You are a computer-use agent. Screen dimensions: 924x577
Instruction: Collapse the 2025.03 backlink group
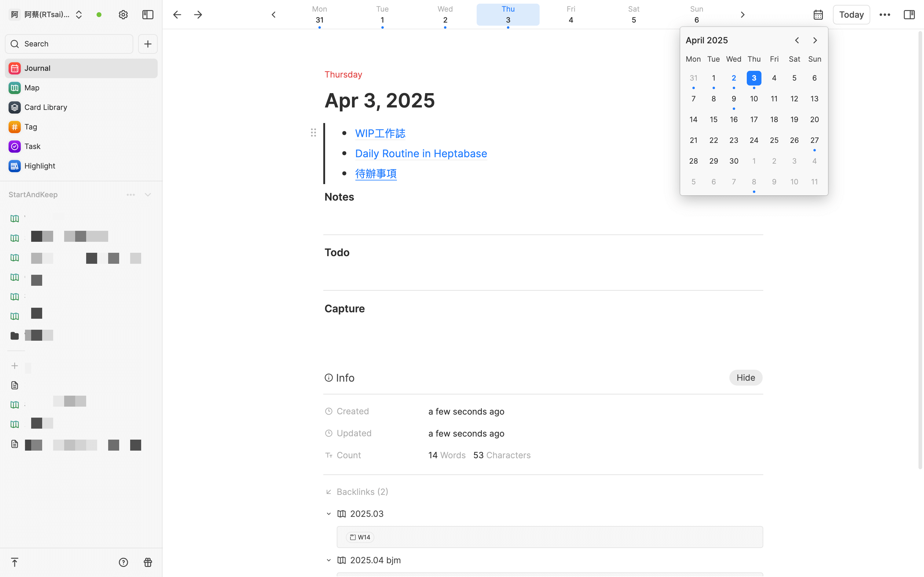click(x=329, y=513)
